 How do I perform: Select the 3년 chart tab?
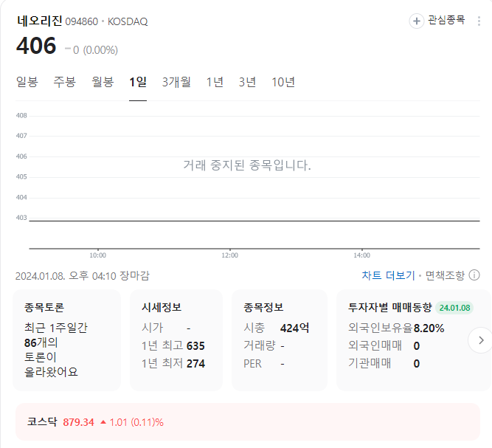(x=247, y=82)
